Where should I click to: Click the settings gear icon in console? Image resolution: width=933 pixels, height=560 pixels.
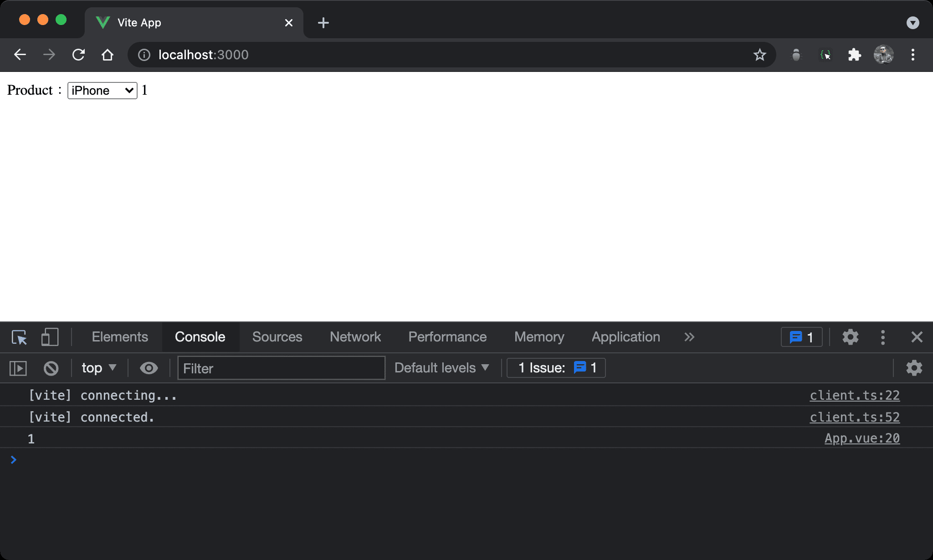point(914,367)
